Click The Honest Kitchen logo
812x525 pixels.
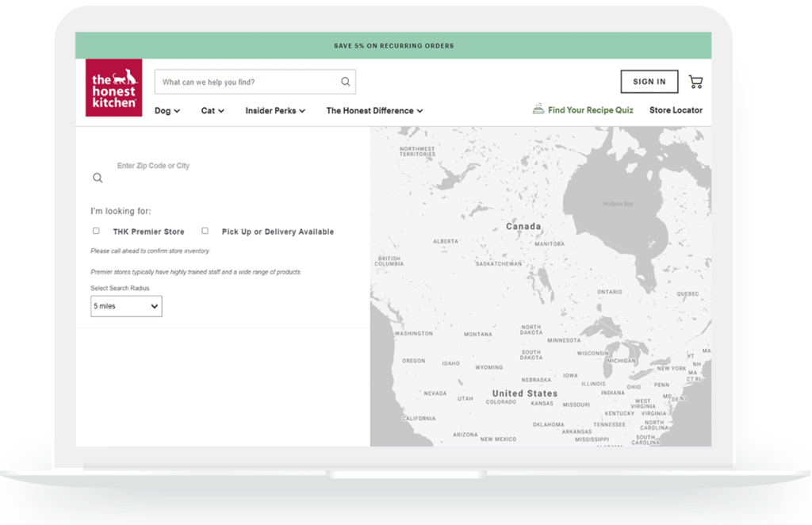113,88
